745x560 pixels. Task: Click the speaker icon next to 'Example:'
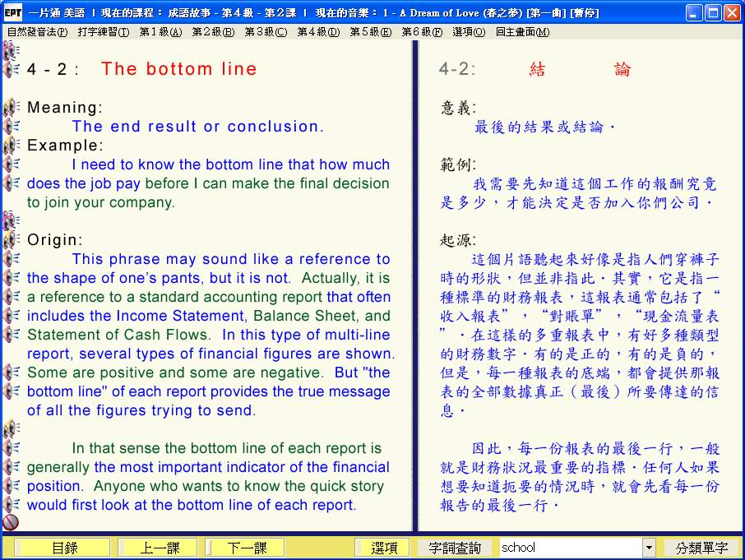pyautogui.click(x=11, y=146)
